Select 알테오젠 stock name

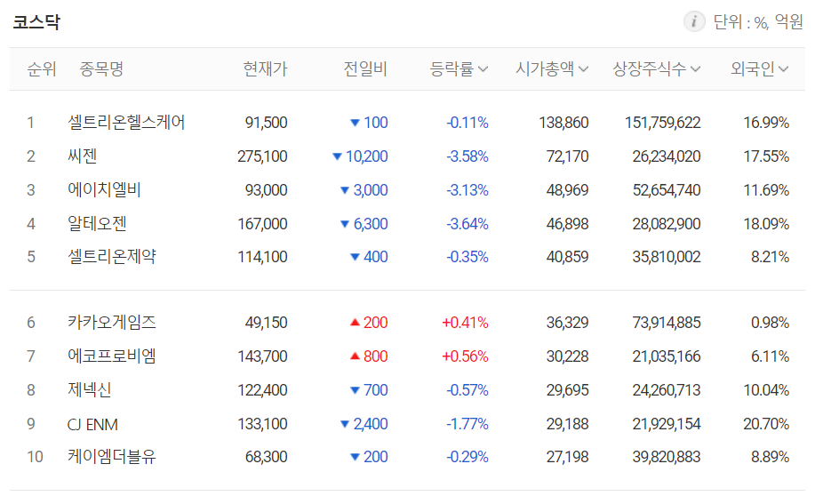pyautogui.click(x=97, y=224)
